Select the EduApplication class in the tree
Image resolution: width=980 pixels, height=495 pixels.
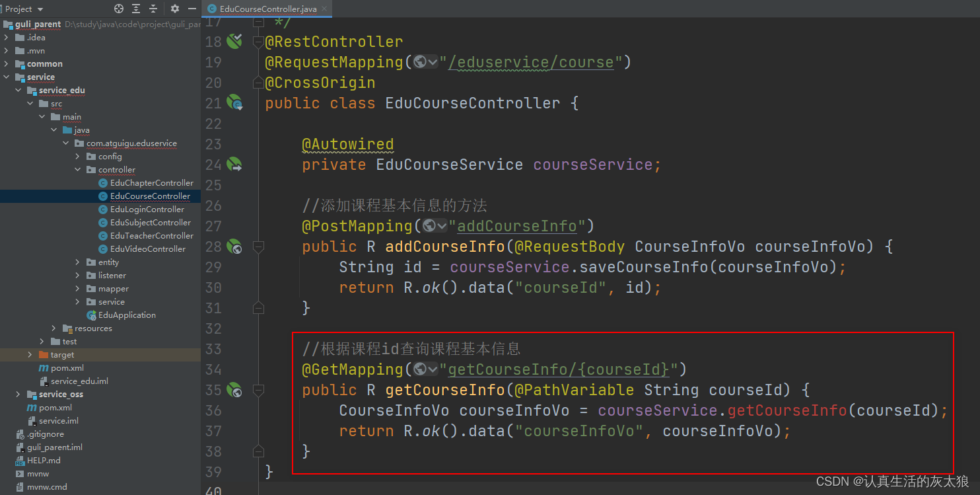tap(127, 315)
